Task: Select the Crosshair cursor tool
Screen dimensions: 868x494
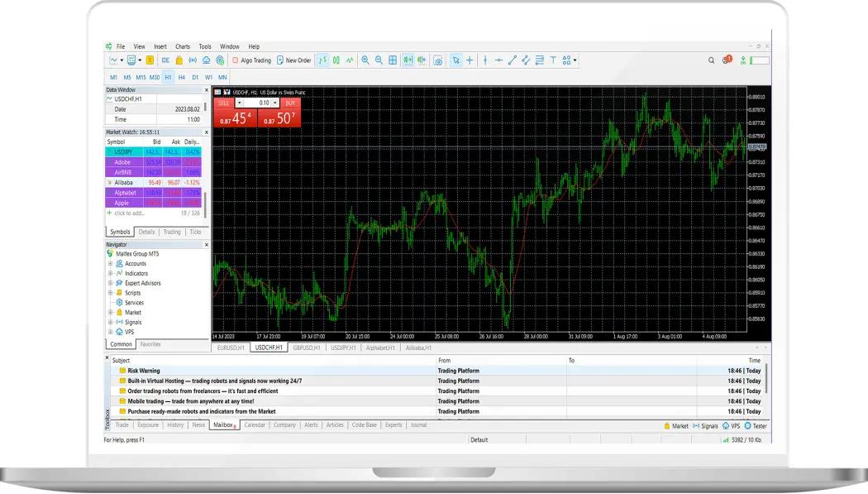Action: (470, 60)
